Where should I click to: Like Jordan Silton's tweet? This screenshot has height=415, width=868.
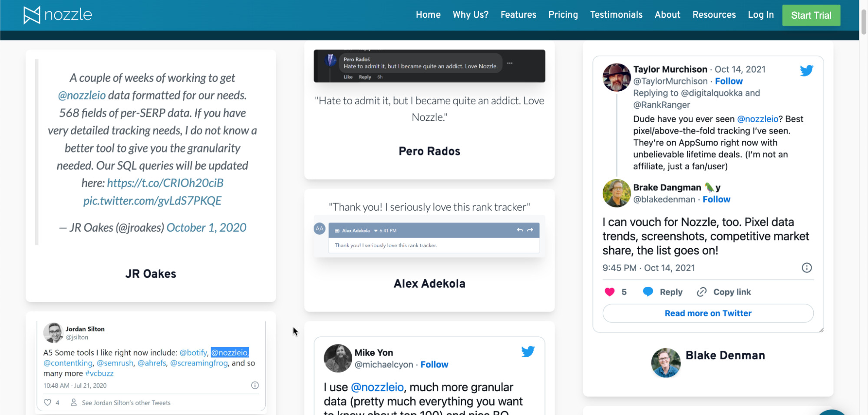[x=47, y=402]
